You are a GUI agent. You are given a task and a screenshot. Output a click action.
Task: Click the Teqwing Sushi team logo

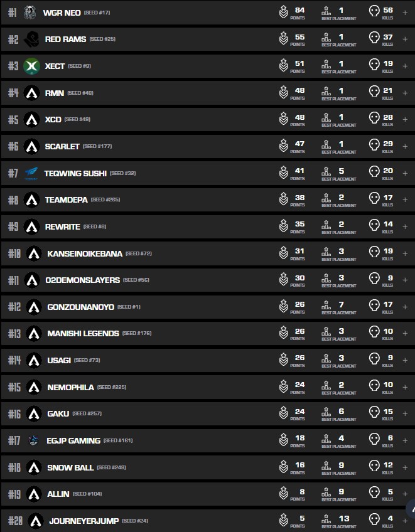[x=31, y=173]
